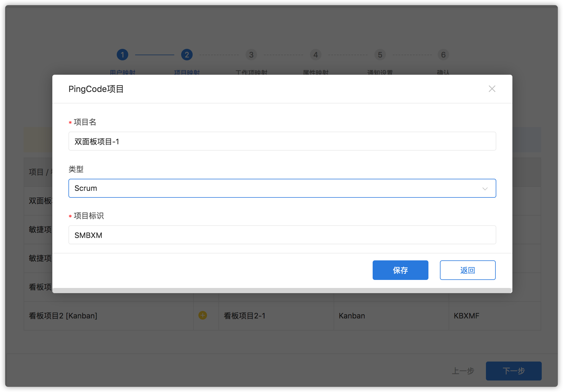Select step 6 确认 in the wizard

point(443,55)
